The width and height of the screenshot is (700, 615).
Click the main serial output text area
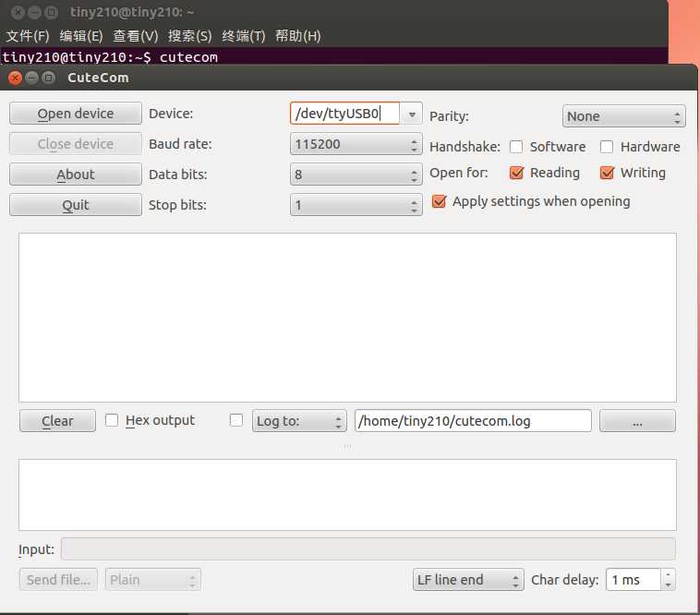(347, 318)
